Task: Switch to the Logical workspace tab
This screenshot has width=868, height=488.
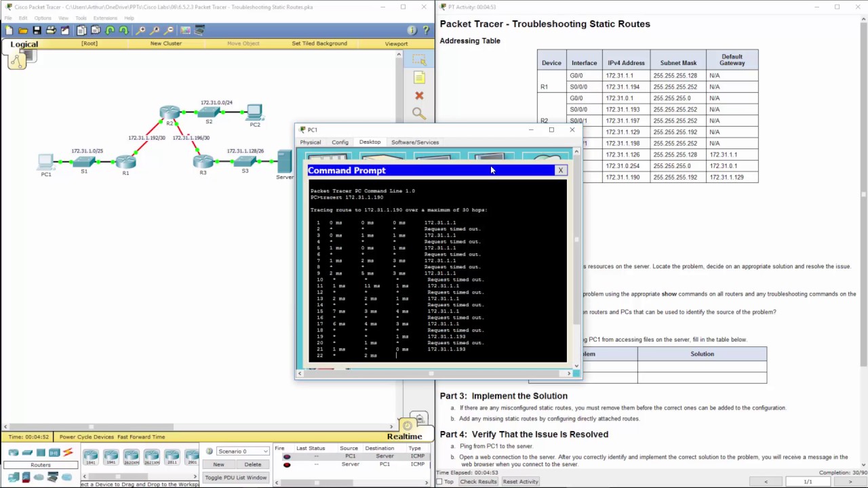Action: pyautogui.click(x=24, y=44)
